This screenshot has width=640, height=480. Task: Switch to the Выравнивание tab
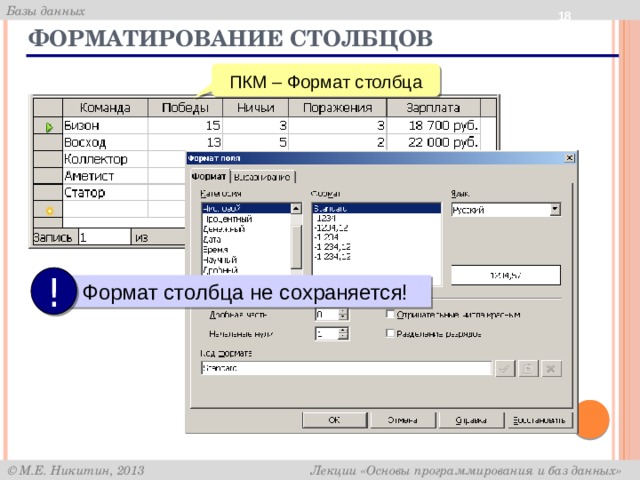click(x=262, y=177)
